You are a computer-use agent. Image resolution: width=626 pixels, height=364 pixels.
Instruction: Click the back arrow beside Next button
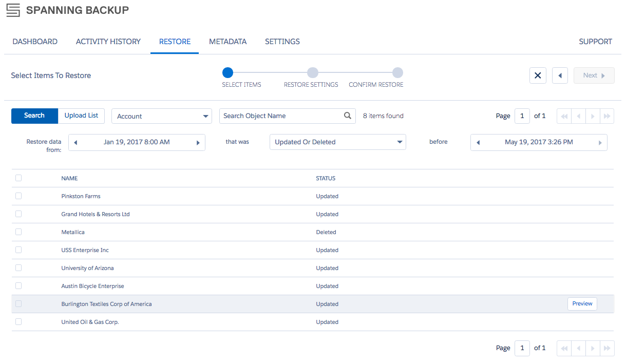click(x=560, y=75)
